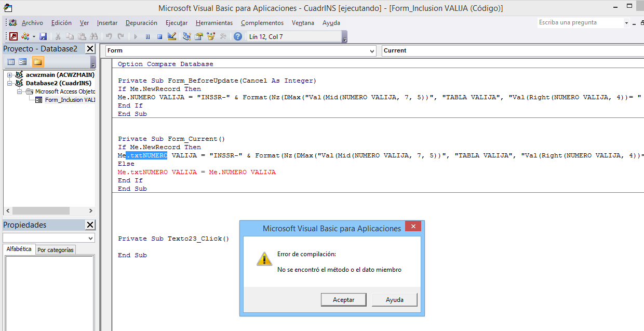The height and width of the screenshot is (331, 644).
Task: Open the Object Browser icon
Action: (211, 36)
